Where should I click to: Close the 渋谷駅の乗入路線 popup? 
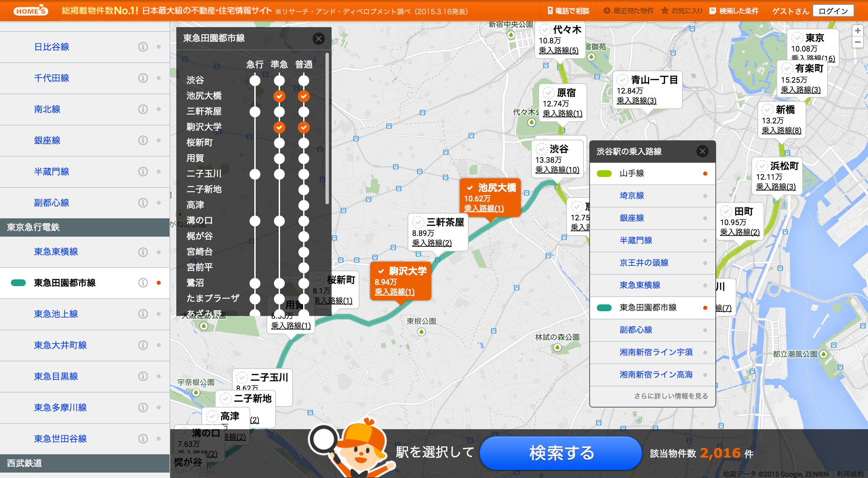coord(702,151)
